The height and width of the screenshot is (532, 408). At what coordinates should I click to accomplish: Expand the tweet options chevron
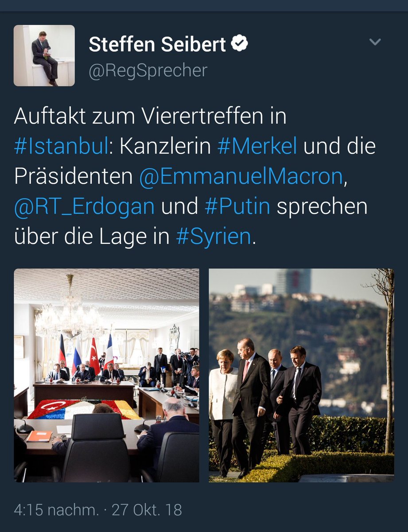tap(375, 42)
